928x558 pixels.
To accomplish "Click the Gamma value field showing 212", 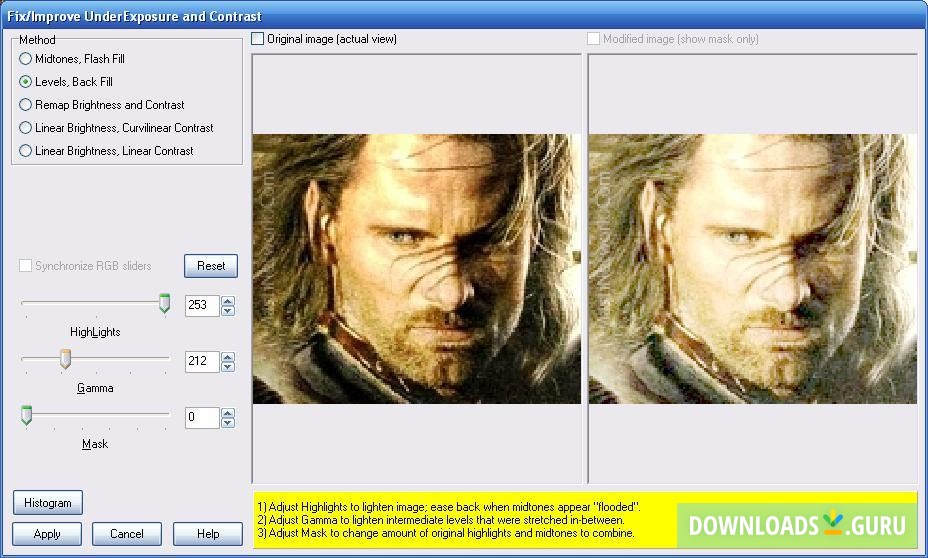I will [x=202, y=361].
